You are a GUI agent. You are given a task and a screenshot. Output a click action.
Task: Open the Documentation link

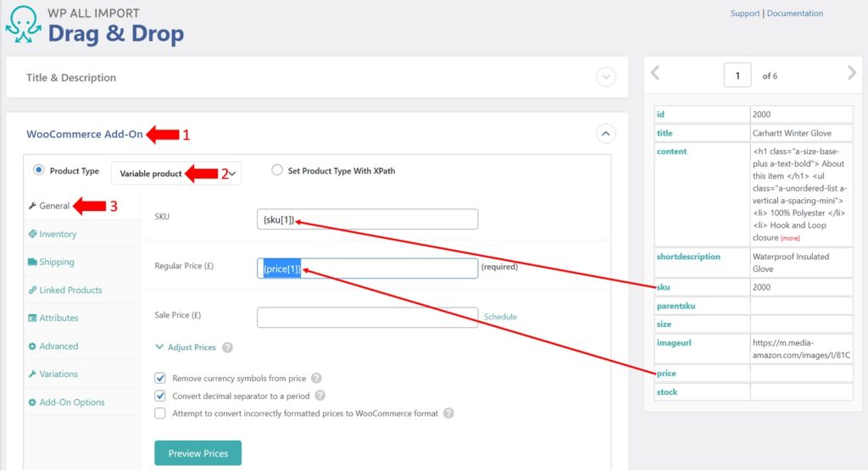tap(795, 14)
